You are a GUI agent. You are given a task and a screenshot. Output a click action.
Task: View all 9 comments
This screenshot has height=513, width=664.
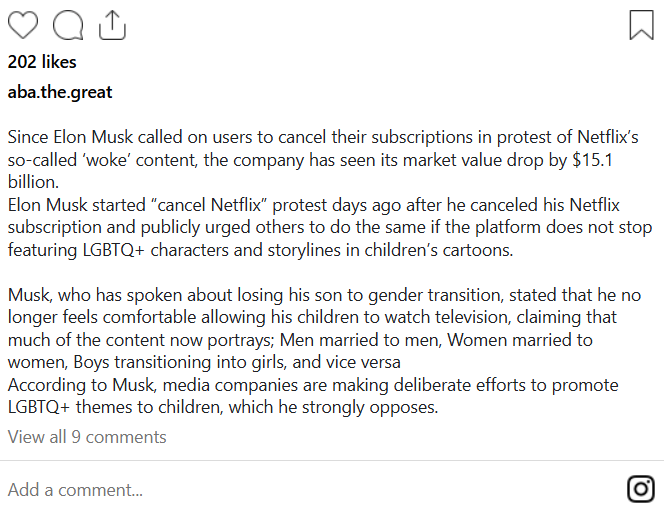(87, 437)
